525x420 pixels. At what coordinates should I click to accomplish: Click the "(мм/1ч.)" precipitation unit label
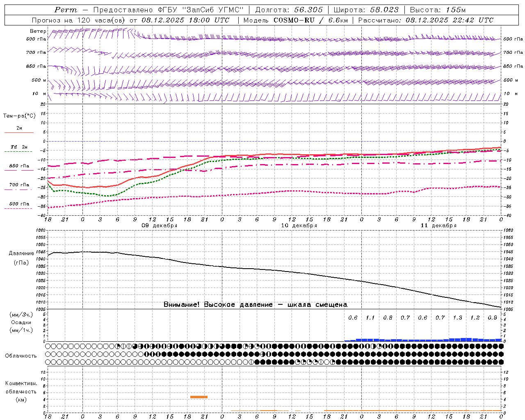pyautogui.click(x=21, y=330)
